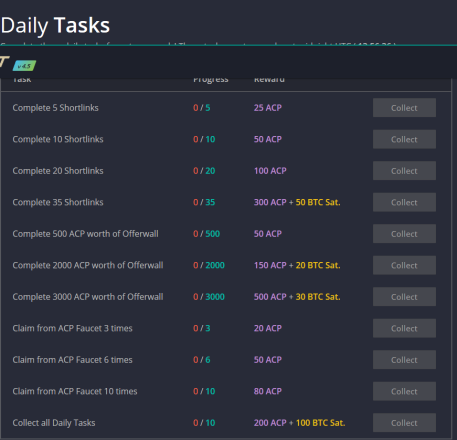Collect reward for 2000 ACP Offerwall task
This screenshot has height=440, width=457.
pyautogui.click(x=404, y=265)
